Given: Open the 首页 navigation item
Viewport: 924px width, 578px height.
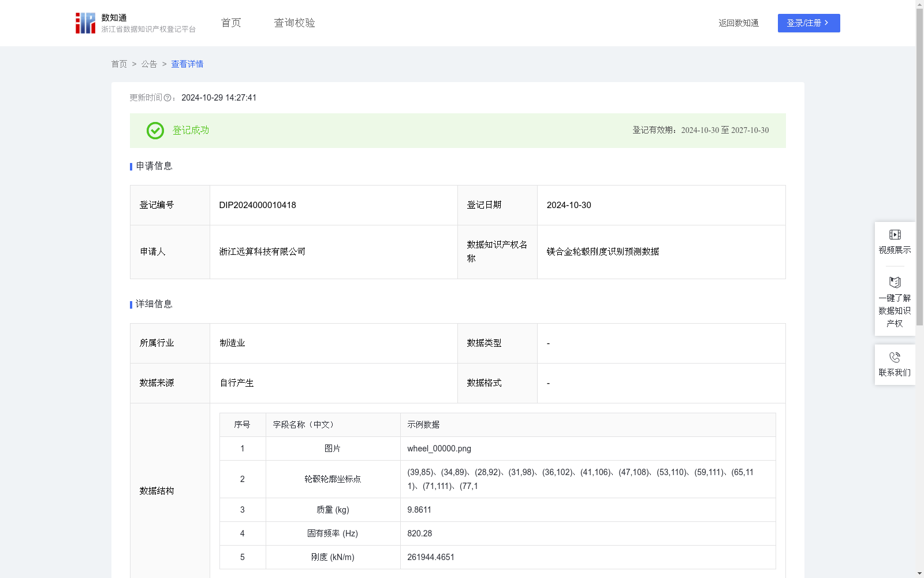Looking at the screenshot, I should click(230, 23).
